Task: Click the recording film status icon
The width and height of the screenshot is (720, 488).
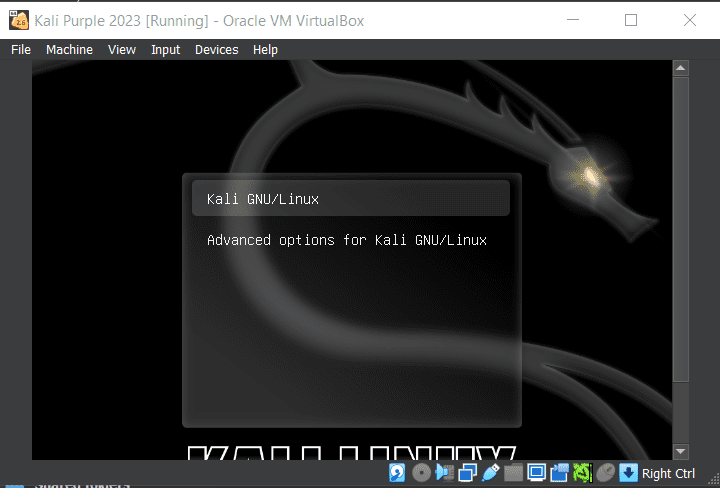Action: point(559,473)
